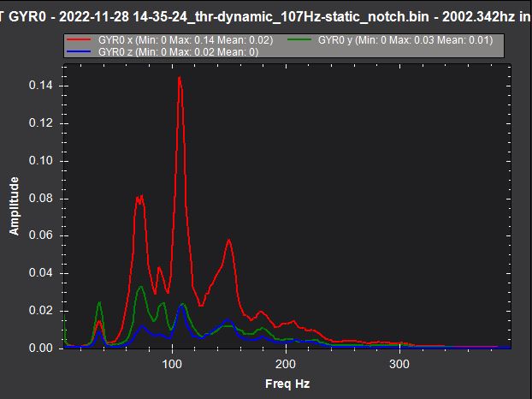Click the red peak near 150 Hz
The width and height of the screenshot is (532, 399).
pyautogui.click(x=229, y=241)
